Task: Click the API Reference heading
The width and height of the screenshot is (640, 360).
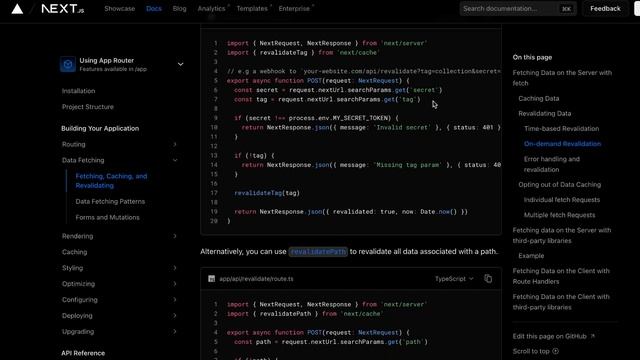Action: [83, 353]
